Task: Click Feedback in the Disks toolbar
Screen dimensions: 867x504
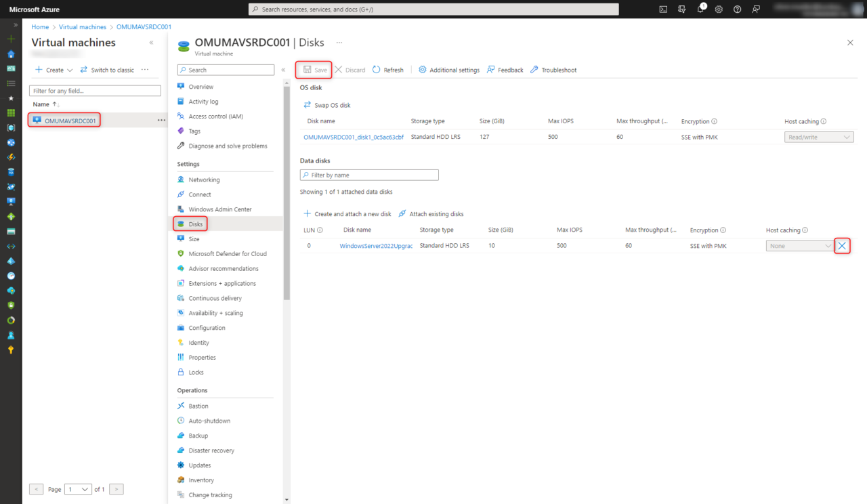Action: click(x=505, y=70)
